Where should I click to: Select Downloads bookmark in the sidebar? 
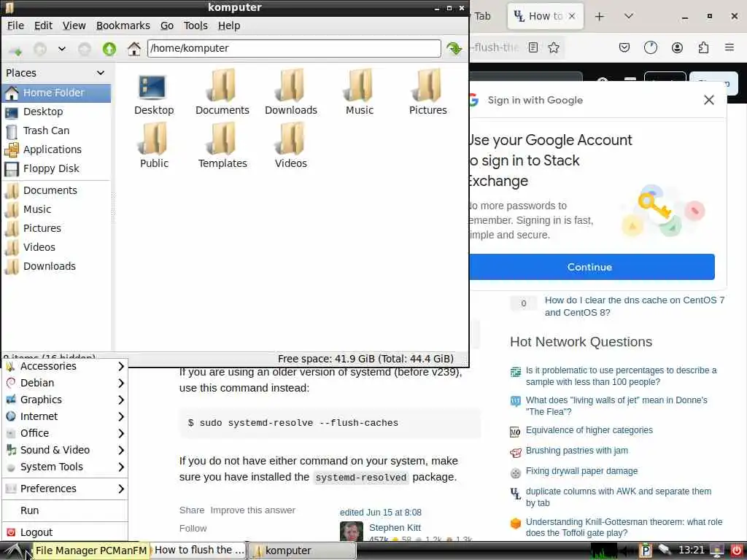(x=56, y=267)
